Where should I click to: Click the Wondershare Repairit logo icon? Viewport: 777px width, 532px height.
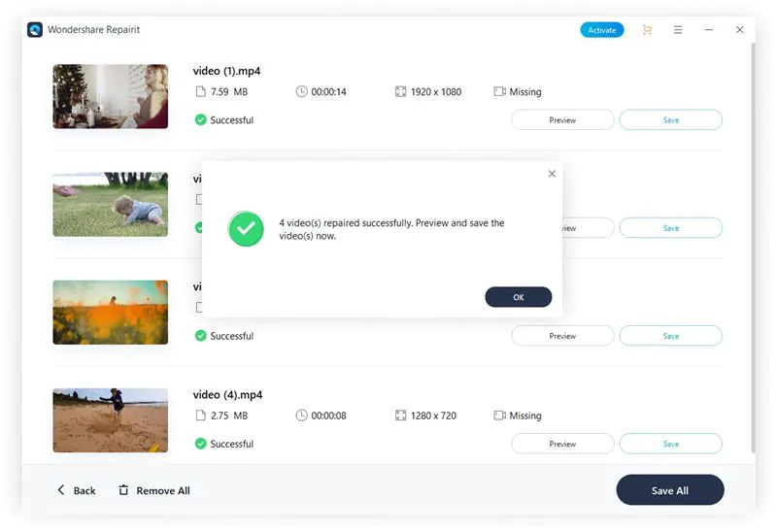point(36,30)
